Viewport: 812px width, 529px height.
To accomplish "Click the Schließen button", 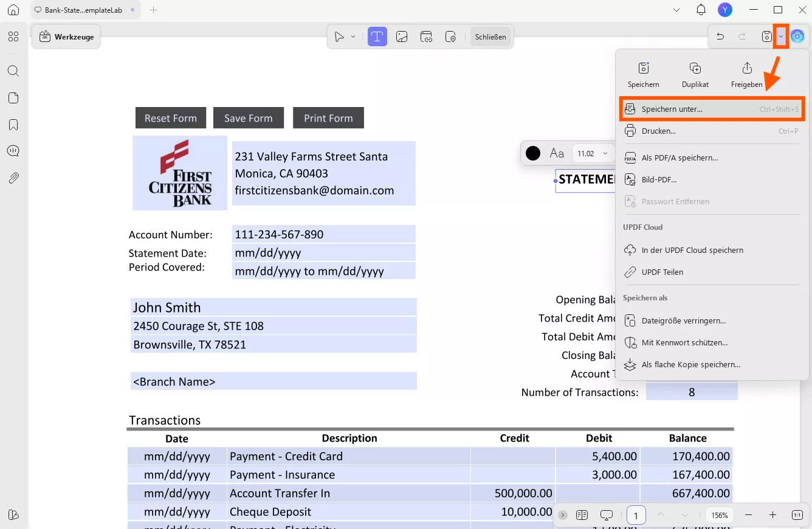I will tap(490, 37).
